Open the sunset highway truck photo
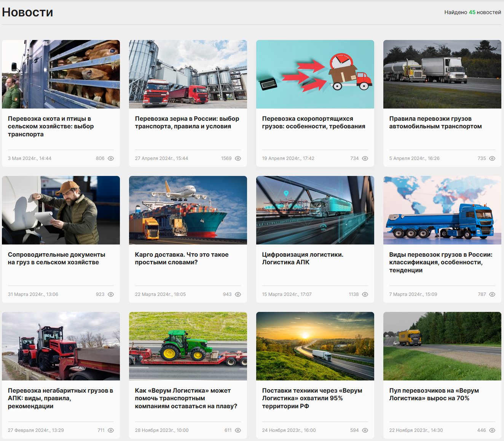The image size is (504, 441). [x=315, y=346]
